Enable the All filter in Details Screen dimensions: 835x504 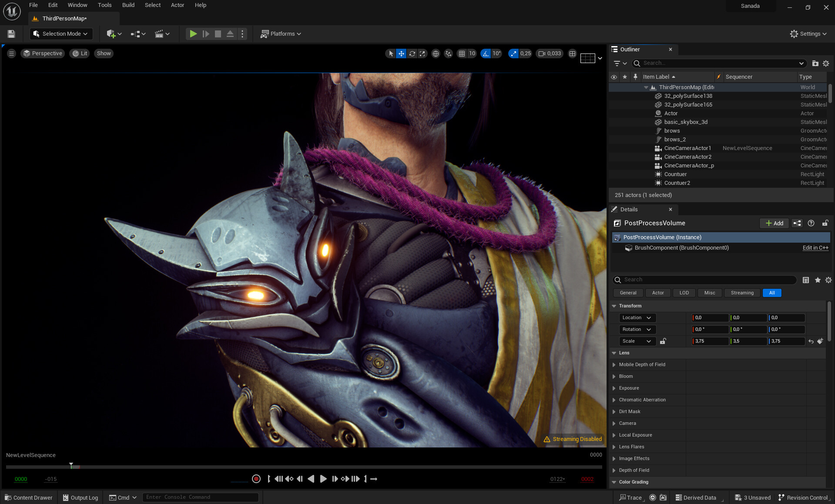[x=772, y=293]
